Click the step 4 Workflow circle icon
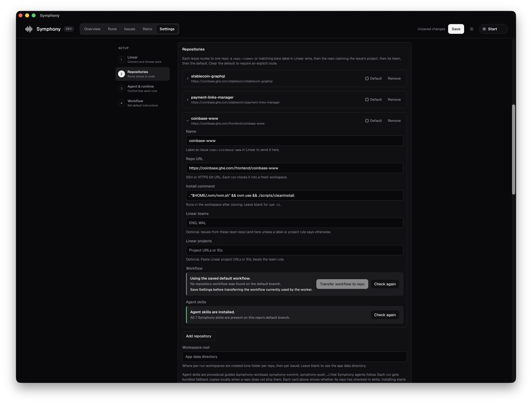The height and width of the screenshot is (404, 532). 122,103
